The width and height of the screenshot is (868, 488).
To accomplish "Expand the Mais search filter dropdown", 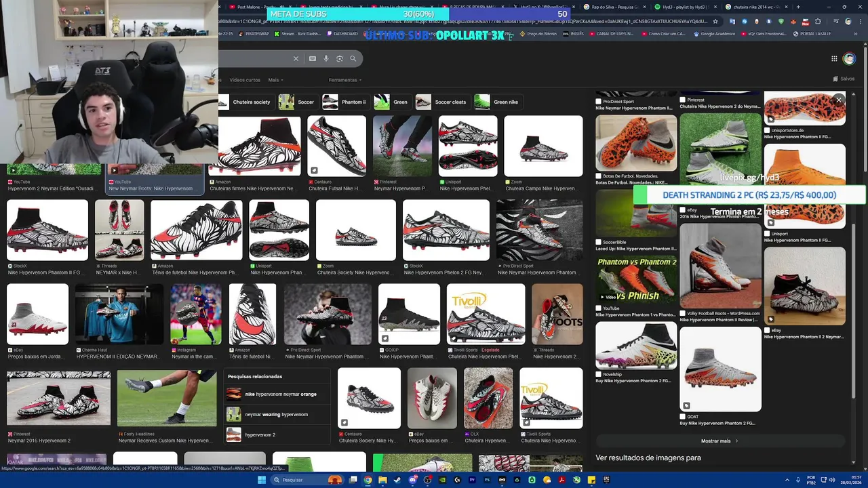I will tap(275, 80).
